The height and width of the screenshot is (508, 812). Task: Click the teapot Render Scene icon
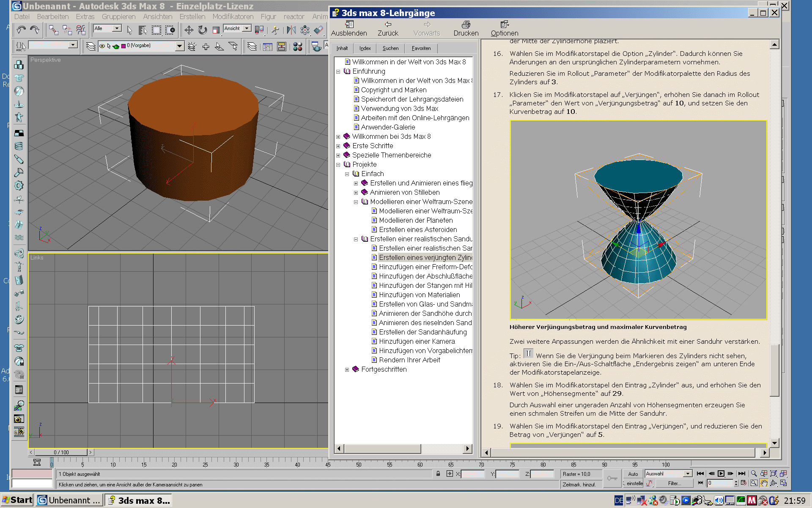(316, 47)
